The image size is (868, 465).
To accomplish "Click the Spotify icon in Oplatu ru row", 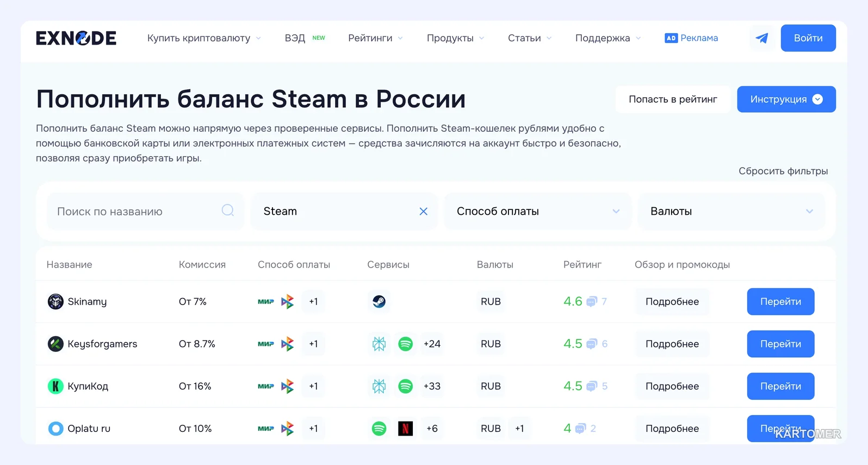I will 379,429.
